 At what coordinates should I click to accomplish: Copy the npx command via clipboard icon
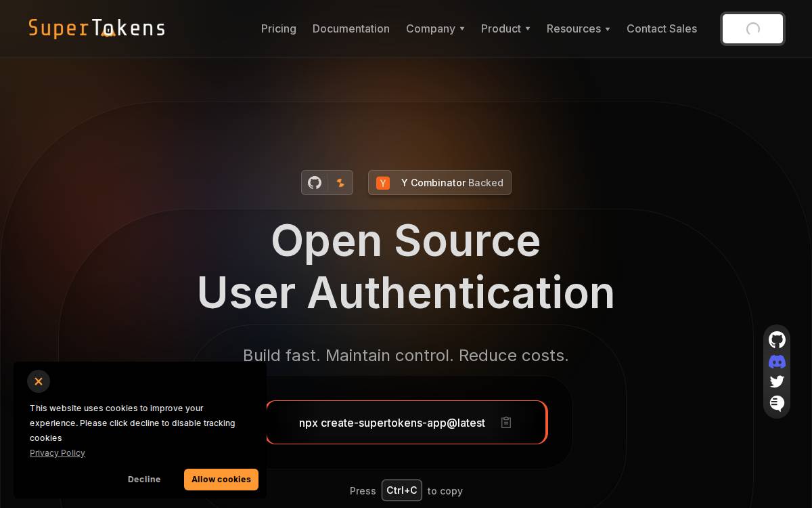pyautogui.click(x=506, y=423)
